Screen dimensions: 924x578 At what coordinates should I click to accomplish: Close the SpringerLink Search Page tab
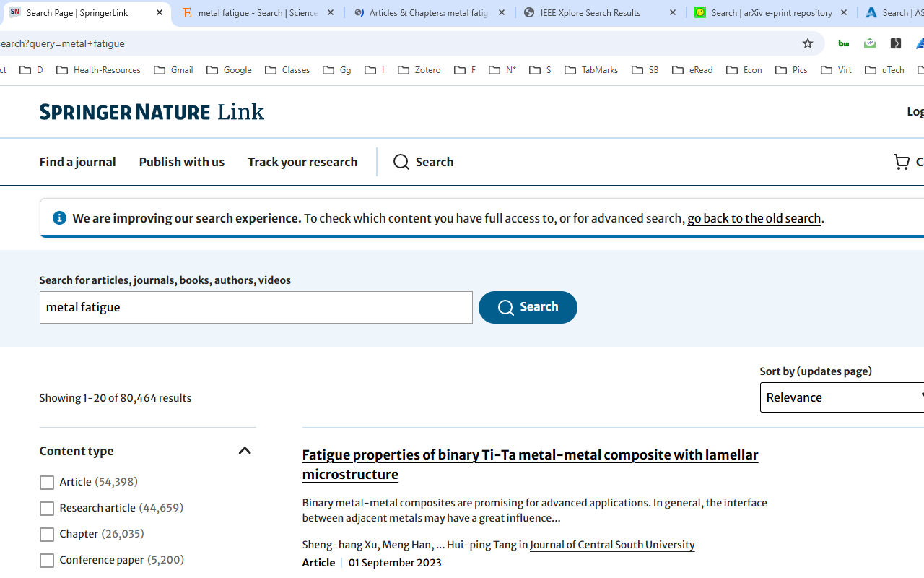[160, 12]
